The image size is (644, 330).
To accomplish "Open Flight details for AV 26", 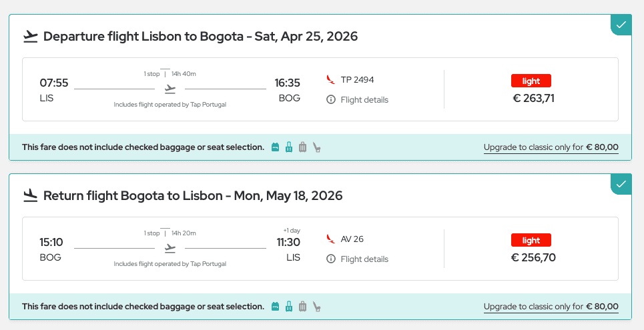I will 364,259.
